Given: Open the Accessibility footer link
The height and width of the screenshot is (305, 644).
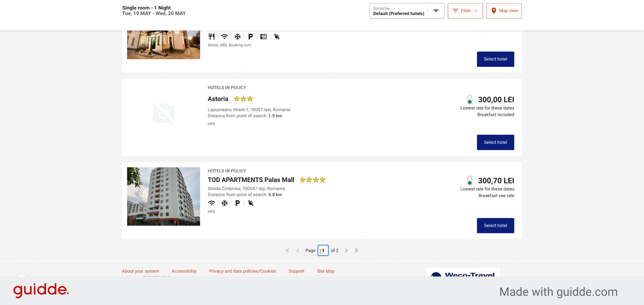Looking at the screenshot, I should [x=184, y=271].
